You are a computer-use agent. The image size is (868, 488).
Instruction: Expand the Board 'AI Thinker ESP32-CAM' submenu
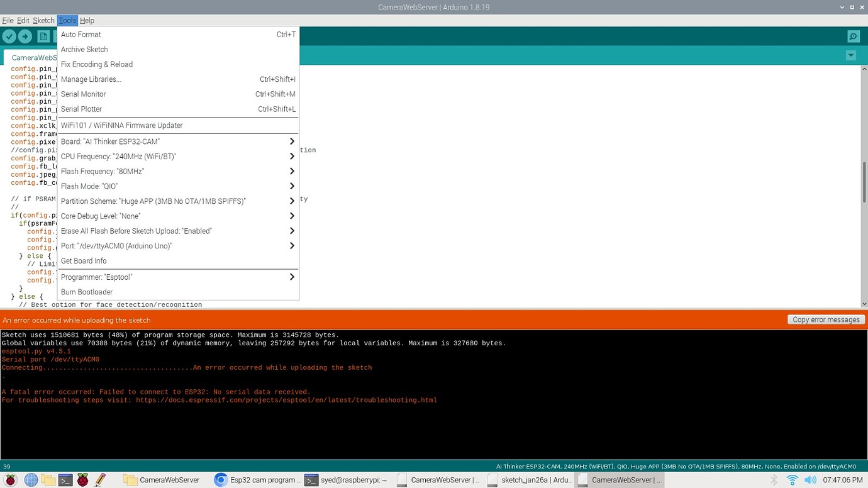[x=178, y=141]
